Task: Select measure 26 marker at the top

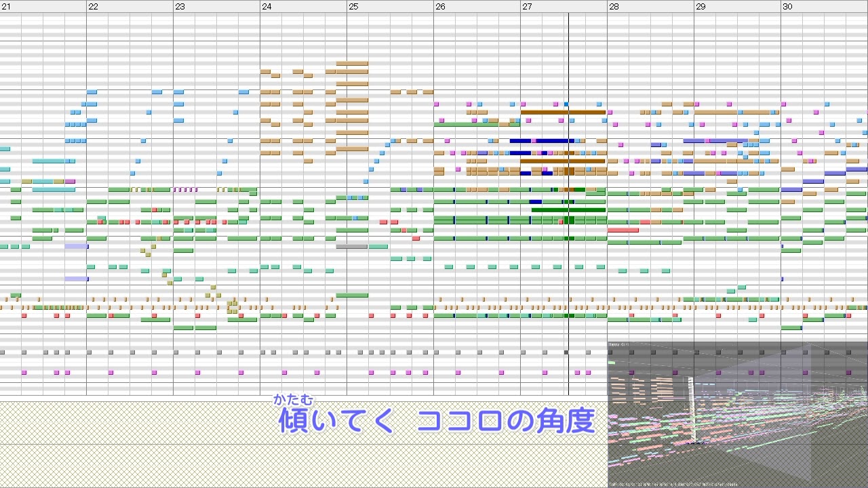Action: pos(440,6)
